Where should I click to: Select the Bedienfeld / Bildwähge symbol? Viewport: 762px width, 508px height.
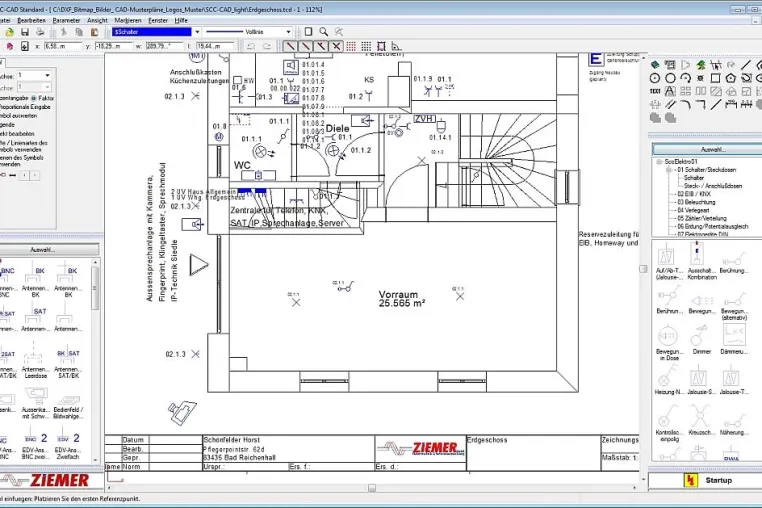[x=68, y=404]
